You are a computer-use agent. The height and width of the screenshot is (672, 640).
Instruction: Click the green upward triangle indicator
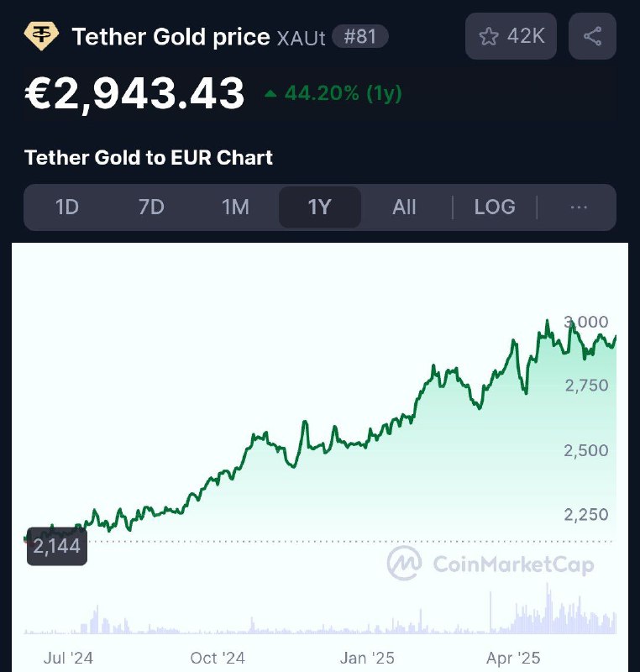click(270, 93)
